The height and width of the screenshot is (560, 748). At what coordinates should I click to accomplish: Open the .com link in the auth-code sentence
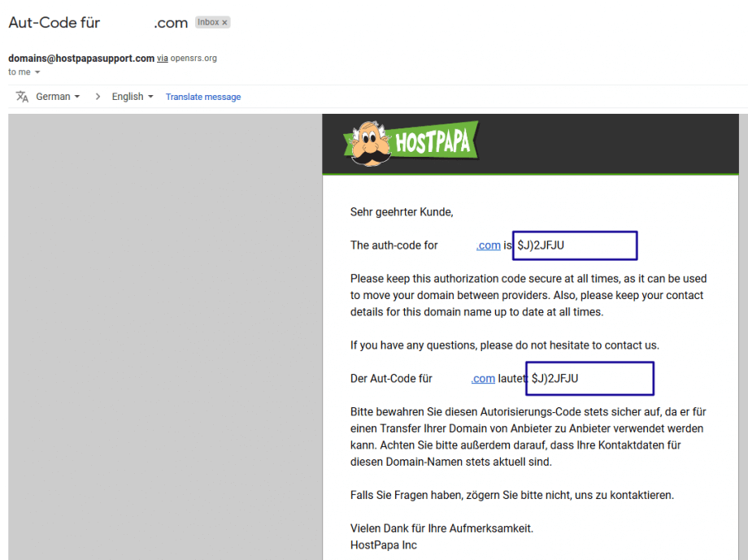point(488,245)
